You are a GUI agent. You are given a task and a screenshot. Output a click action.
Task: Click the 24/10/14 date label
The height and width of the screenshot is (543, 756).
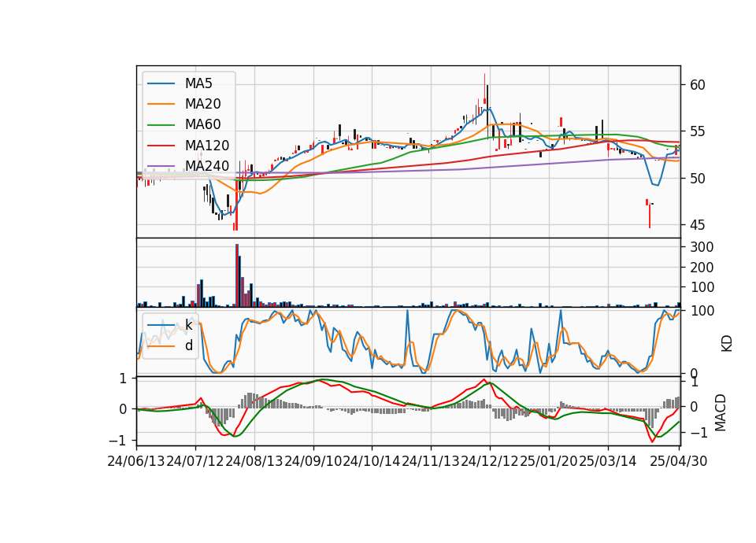coord(372,461)
